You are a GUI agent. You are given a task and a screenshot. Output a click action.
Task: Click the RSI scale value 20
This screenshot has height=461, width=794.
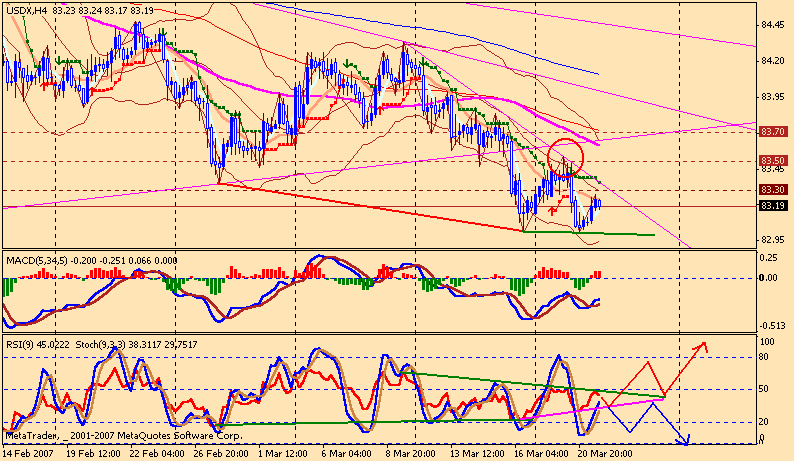pyautogui.click(x=764, y=421)
